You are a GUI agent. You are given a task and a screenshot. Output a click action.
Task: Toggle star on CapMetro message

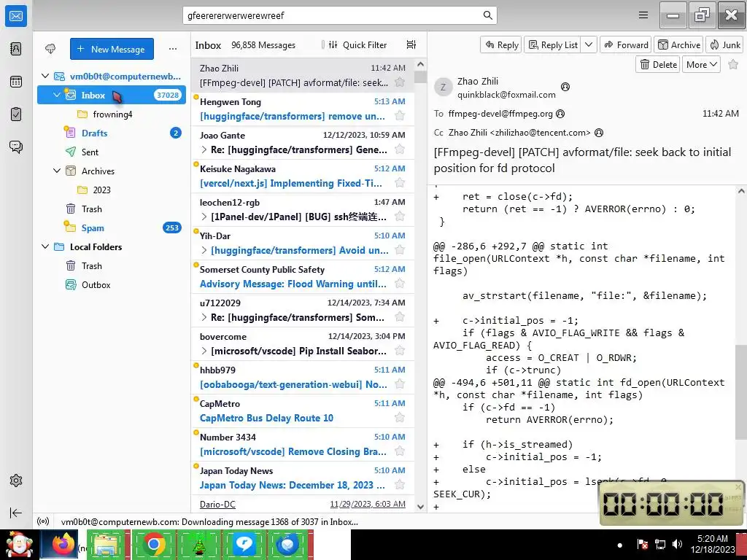click(x=400, y=418)
